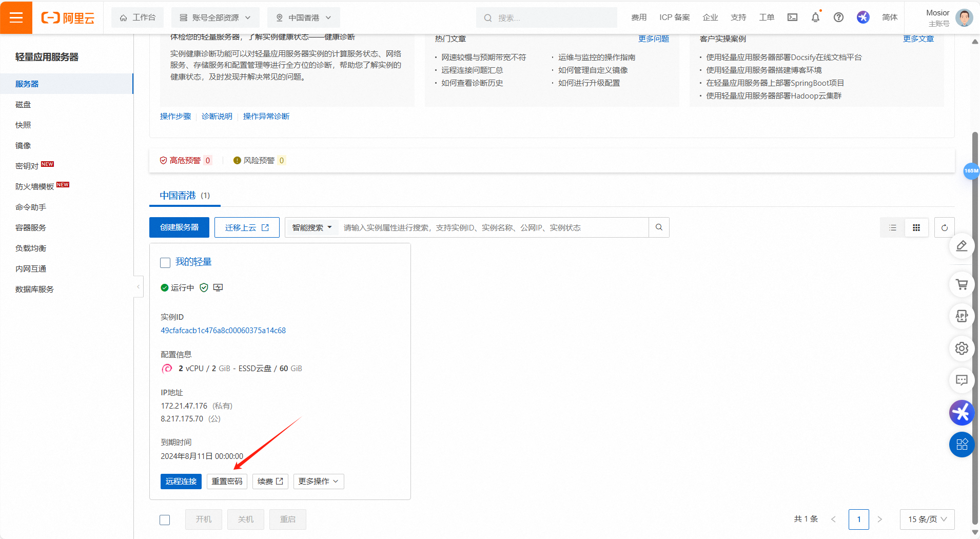Image resolution: width=980 pixels, height=539 pixels.
Task: Open the hamburger main menu
Action: pos(16,17)
